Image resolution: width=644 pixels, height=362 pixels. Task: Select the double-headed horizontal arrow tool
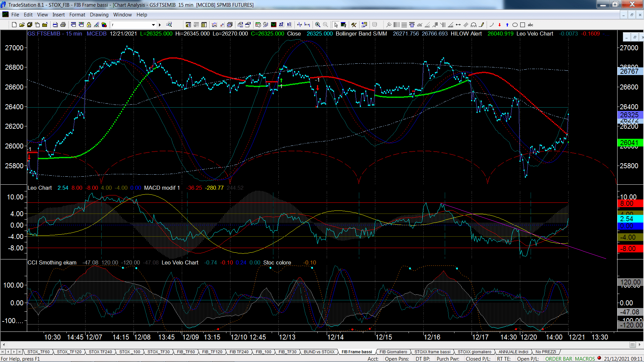coord(458,25)
